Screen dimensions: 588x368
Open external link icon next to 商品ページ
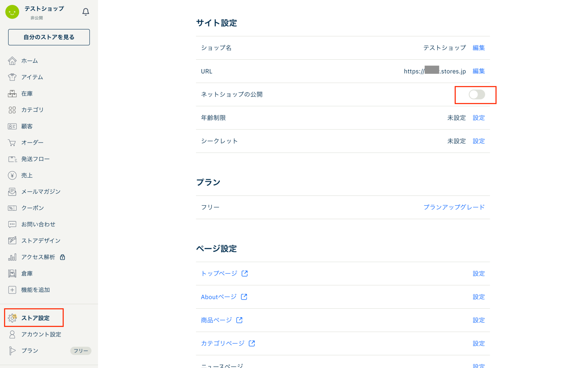pos(239,320)
